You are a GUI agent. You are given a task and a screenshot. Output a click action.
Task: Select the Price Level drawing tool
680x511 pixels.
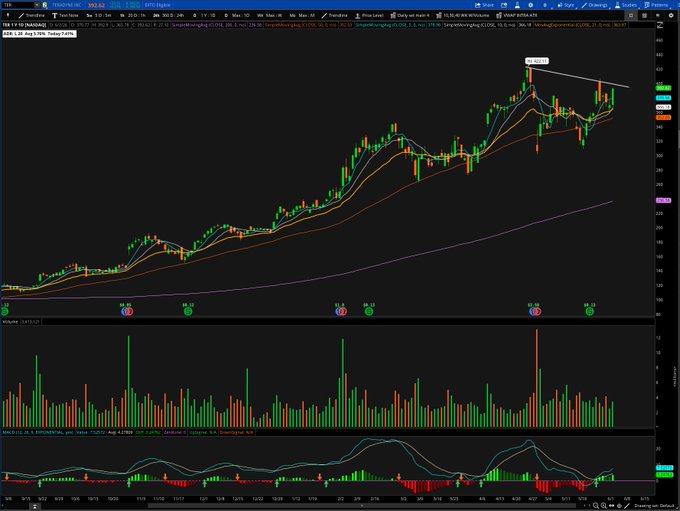[369, 15]
